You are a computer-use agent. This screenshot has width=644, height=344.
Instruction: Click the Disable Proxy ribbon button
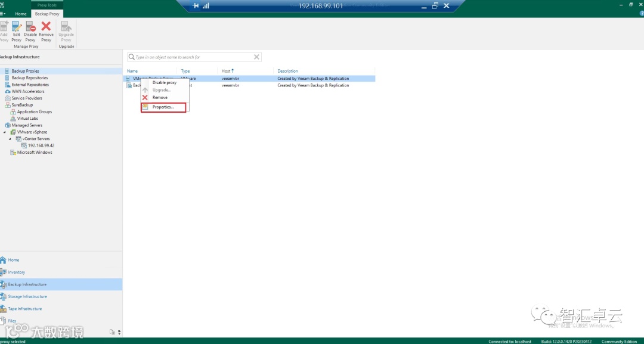[x=30, y=32]
